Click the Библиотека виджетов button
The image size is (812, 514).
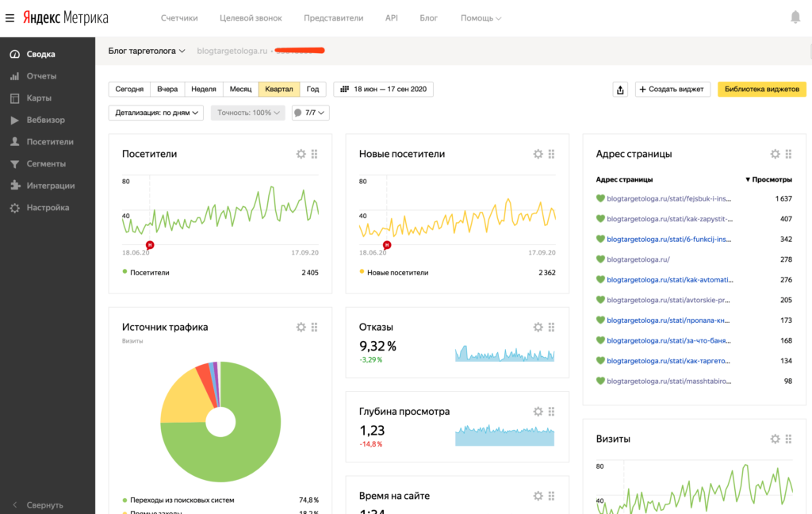[x=761, y=90]
